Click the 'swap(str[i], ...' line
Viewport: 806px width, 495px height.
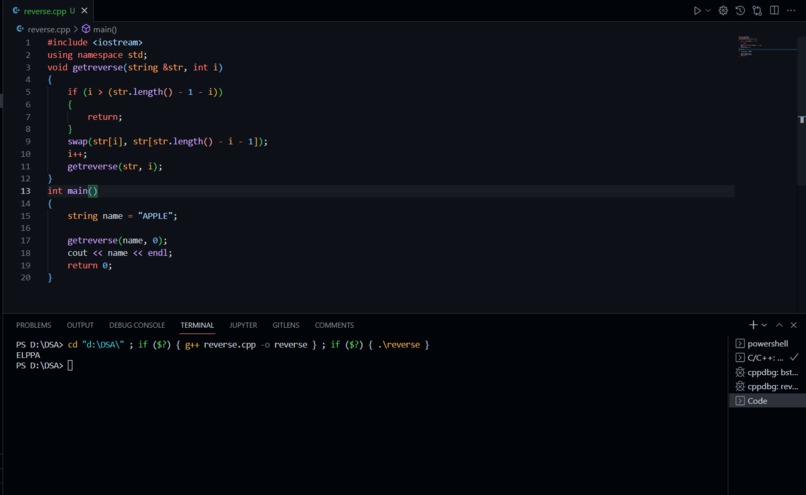point(168,141)
